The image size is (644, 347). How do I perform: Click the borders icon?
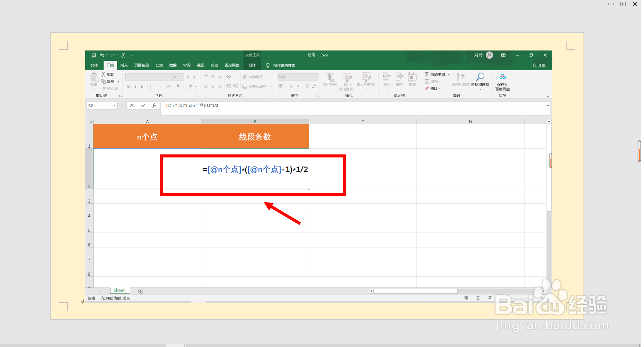point(155,86)
